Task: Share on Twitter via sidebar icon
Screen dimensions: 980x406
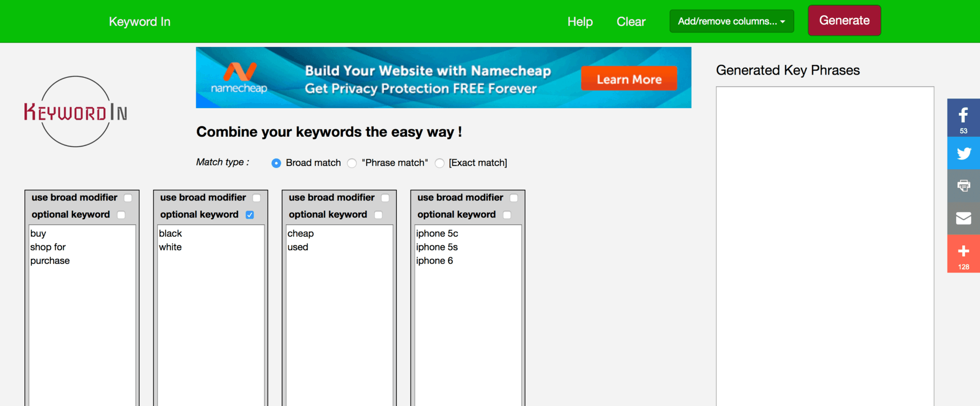Action: 963,153
